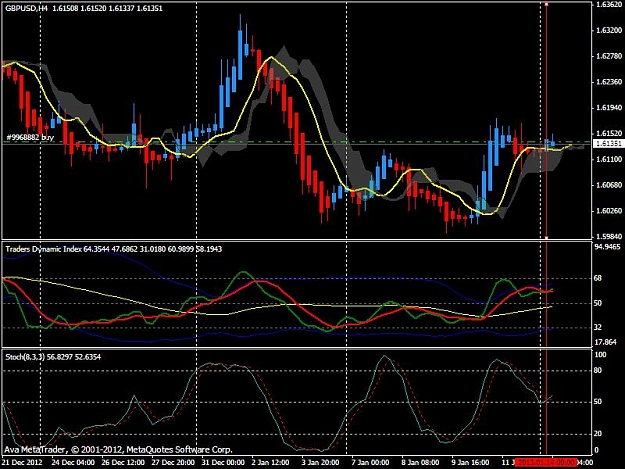Viewport: 625px width, 469px height.
Task: Click the 1.63200 price axis value
Action: click(x=608, y=30)
